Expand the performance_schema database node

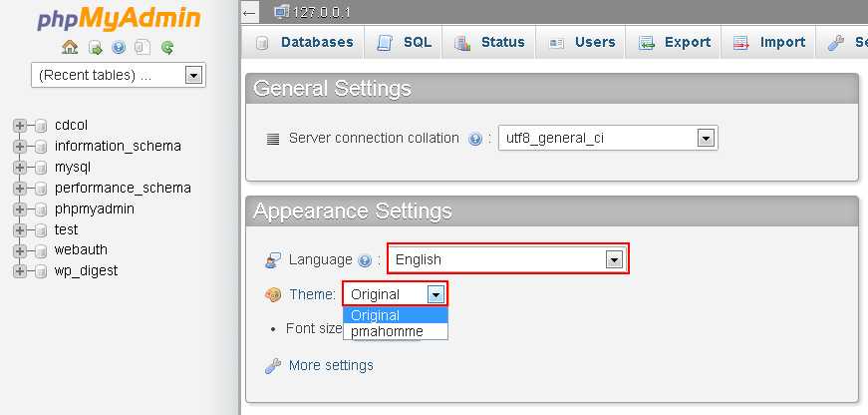(19, 189)
